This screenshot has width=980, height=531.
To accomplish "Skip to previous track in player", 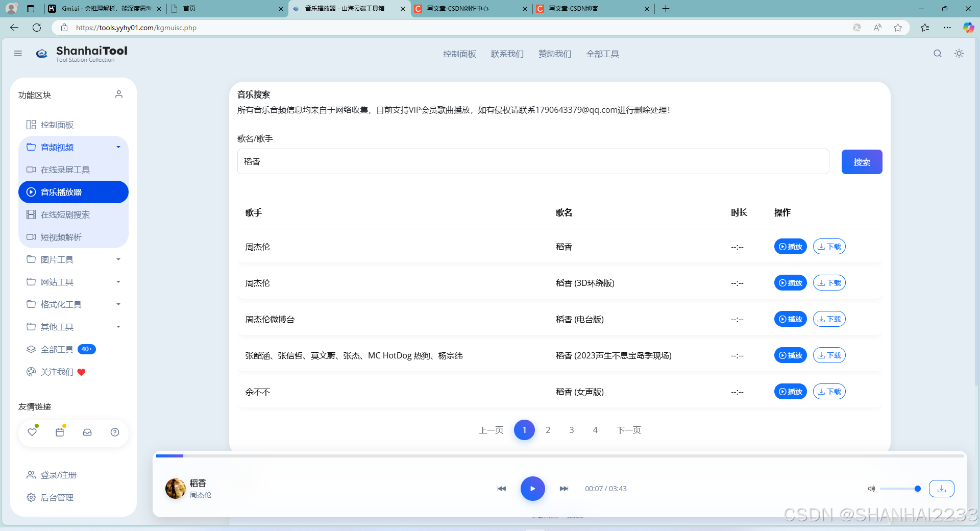I will click(x=502, y=489).
